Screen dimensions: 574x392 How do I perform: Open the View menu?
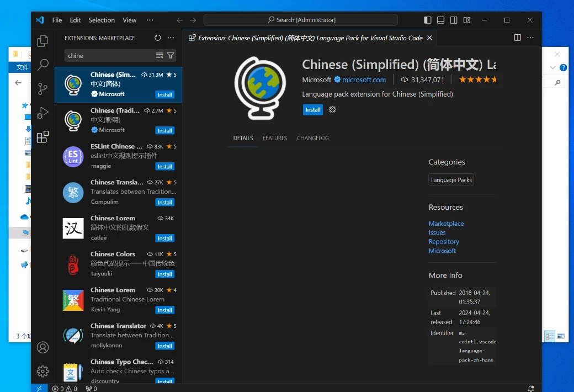(x=129, y=20)
